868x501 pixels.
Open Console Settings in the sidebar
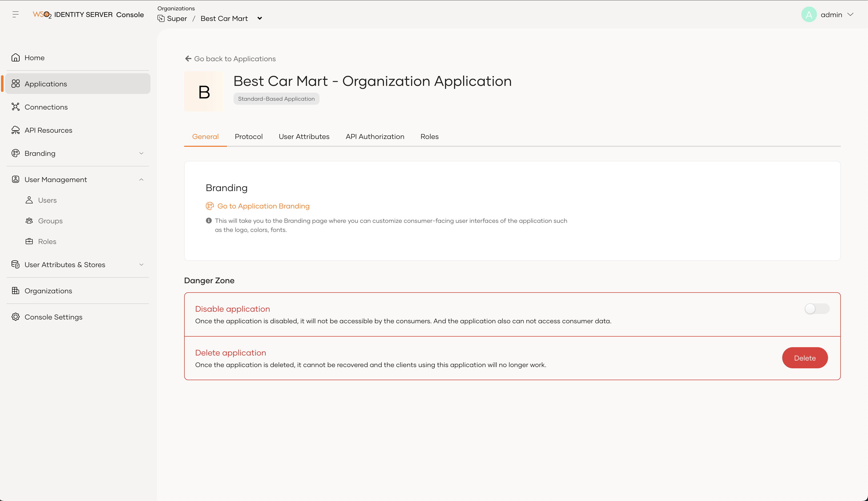point(78,316)
